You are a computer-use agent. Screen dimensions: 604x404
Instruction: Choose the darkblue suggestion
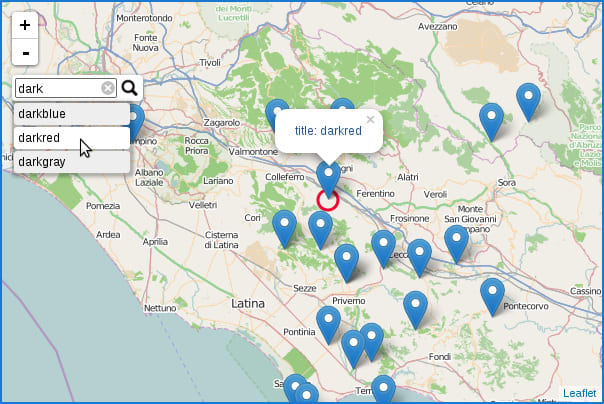point(72,114)
